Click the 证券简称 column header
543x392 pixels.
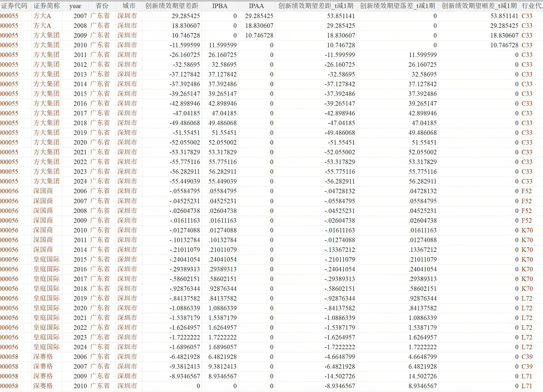(47, 6)
